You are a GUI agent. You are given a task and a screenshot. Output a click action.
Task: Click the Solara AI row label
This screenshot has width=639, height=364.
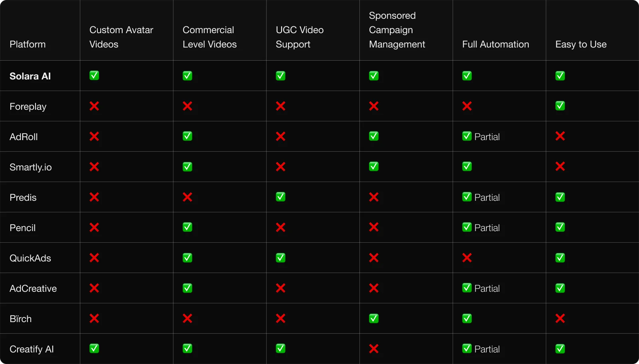[x=30, y=76]
